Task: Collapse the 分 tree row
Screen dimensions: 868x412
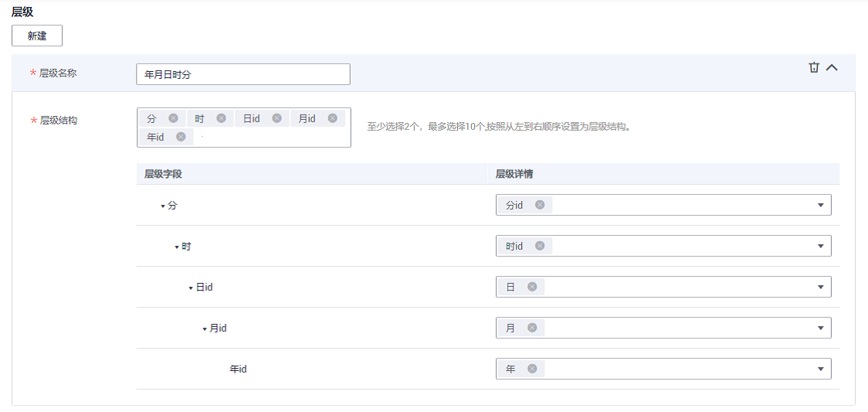Action: 163,206
